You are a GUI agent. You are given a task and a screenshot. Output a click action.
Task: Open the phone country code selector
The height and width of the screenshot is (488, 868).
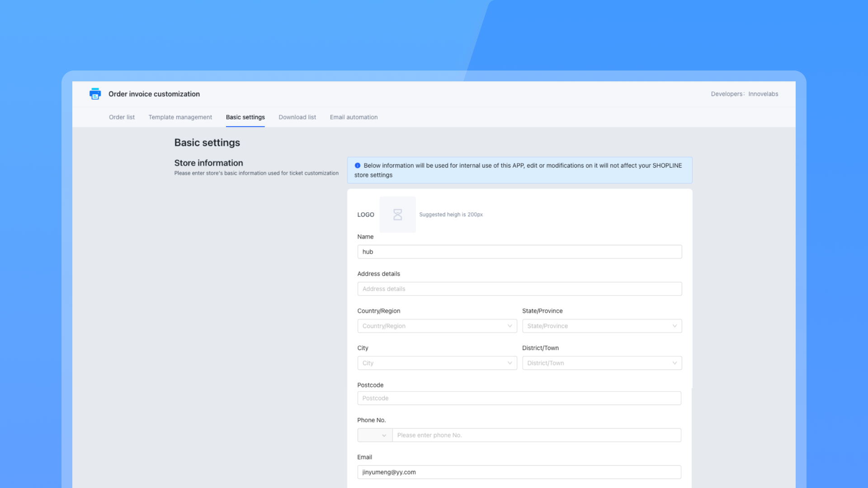(375, 435)
